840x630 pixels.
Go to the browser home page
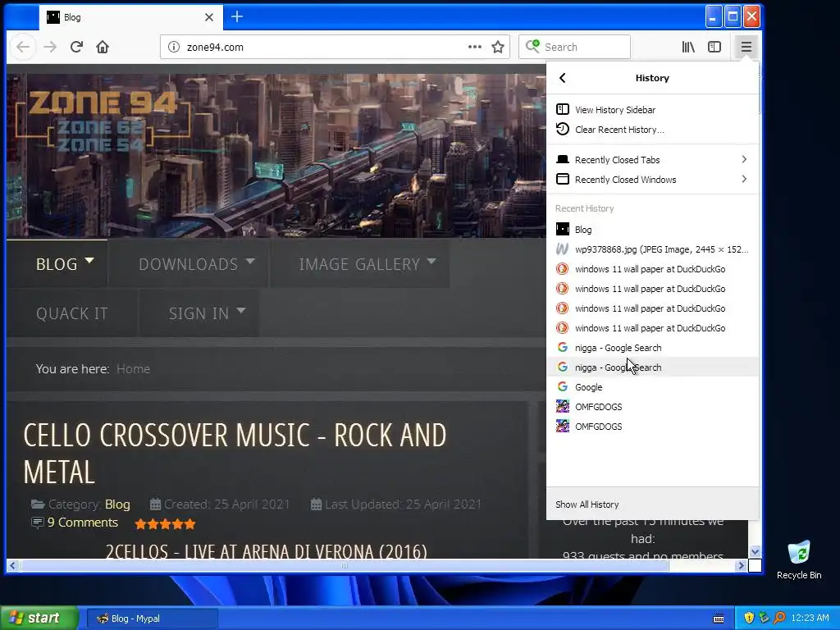(103, 47)
